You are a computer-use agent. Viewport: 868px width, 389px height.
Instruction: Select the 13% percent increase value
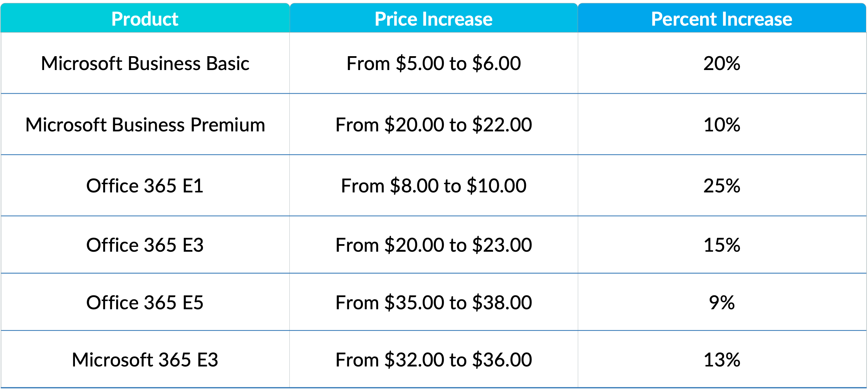pos(722,359)
